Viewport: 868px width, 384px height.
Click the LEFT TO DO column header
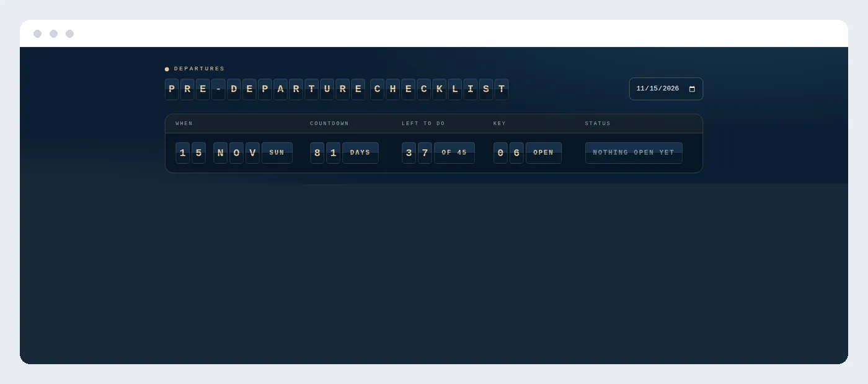(423, 123)
